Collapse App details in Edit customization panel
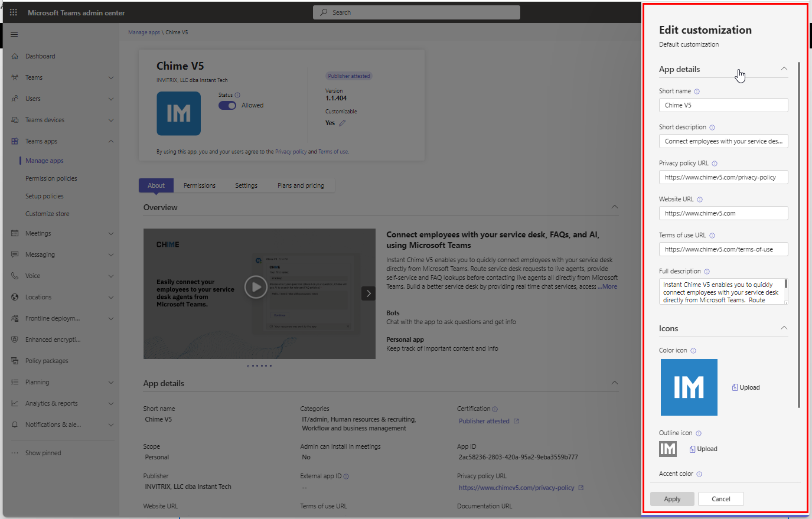 pos(784,68)
